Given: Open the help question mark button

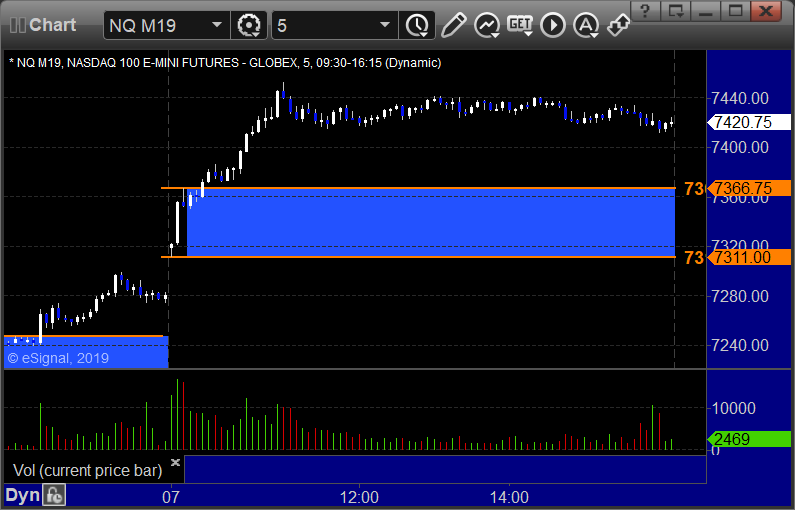Looking at the screenshot, I should coord(645,11).
